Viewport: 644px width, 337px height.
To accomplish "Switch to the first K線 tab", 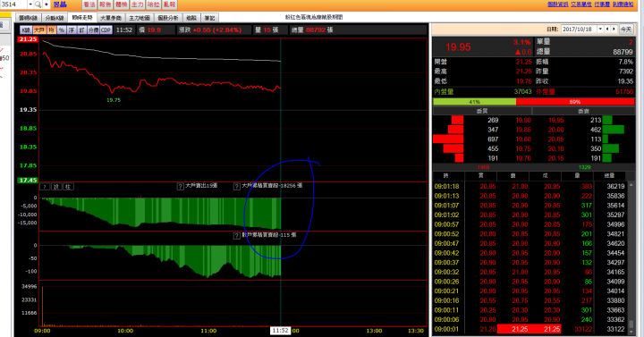I will (x=28, y=18).
